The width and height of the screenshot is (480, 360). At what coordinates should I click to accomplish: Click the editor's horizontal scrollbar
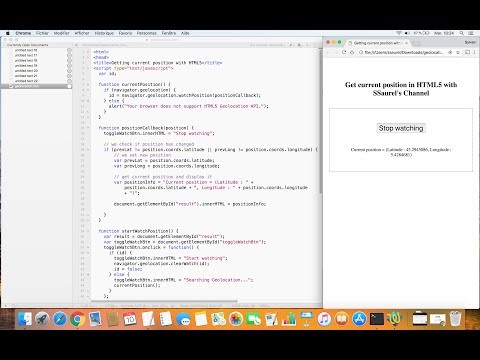pyautogui.click(x=165, y=301)
